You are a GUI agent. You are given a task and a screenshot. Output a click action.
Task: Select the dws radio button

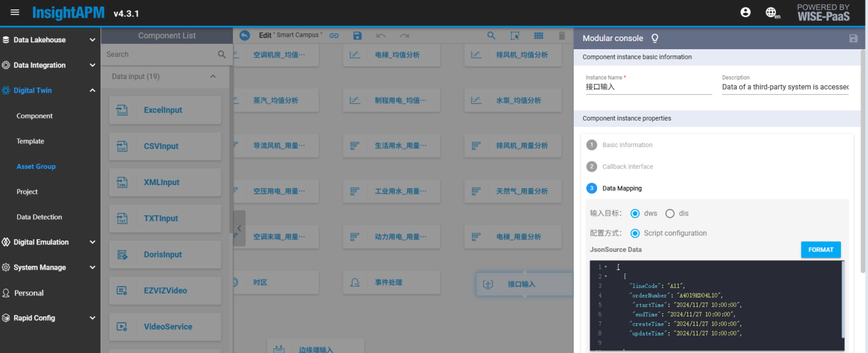pyautogui.click(x=635, y=213)
